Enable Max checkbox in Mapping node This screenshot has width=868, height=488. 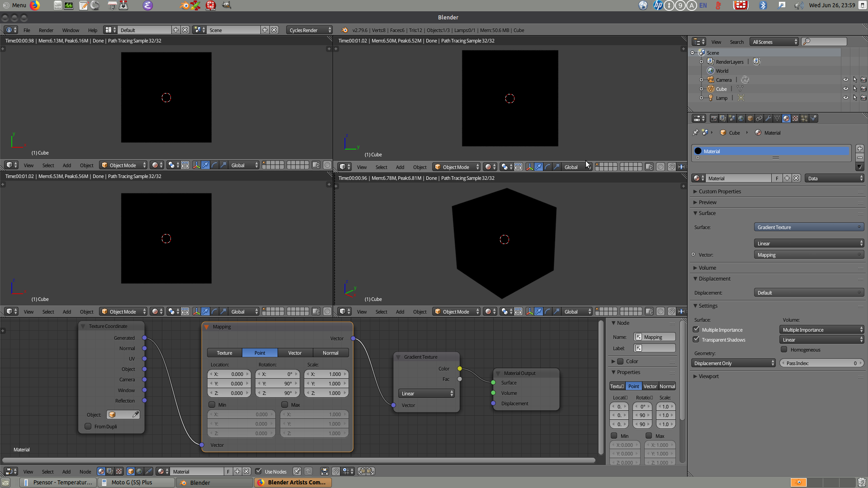pyautogui.click(x=285, y=405)
